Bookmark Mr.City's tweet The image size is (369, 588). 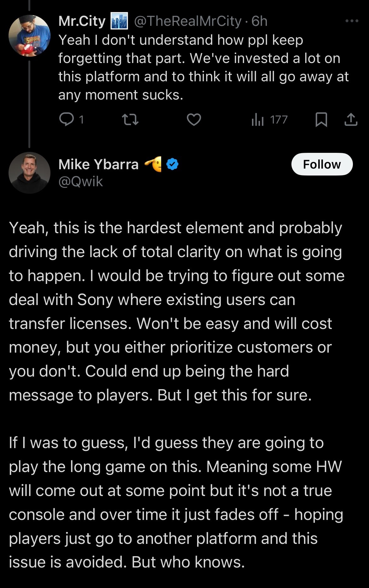[x=321, y=120]
